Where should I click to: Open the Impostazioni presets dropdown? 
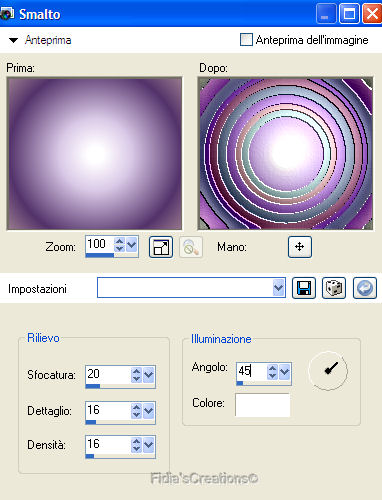pyautogui.click(x=278, y=288)
